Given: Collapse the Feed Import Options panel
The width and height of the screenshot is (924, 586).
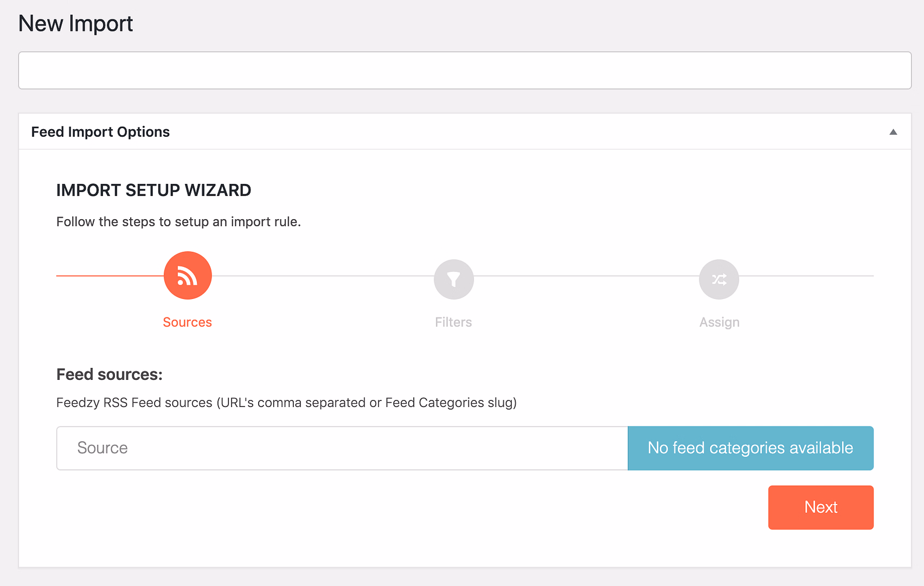Looking at the screenshot, I should pos(894,131).
